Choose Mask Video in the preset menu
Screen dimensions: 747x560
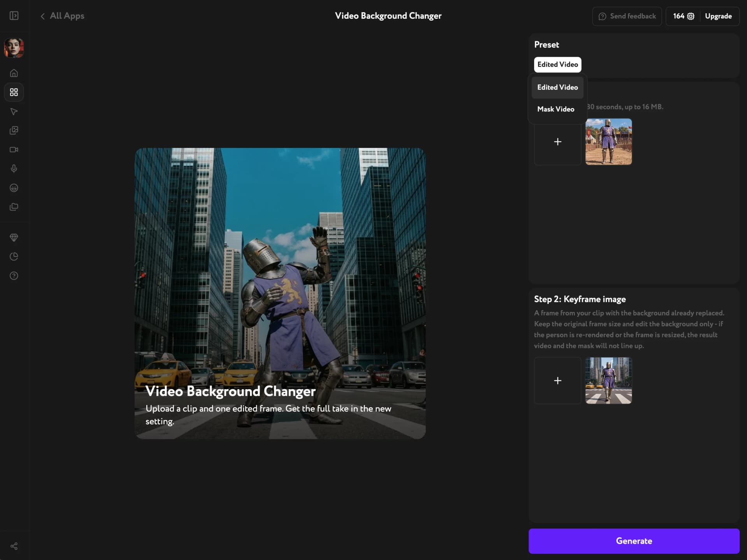pos(558,109)
